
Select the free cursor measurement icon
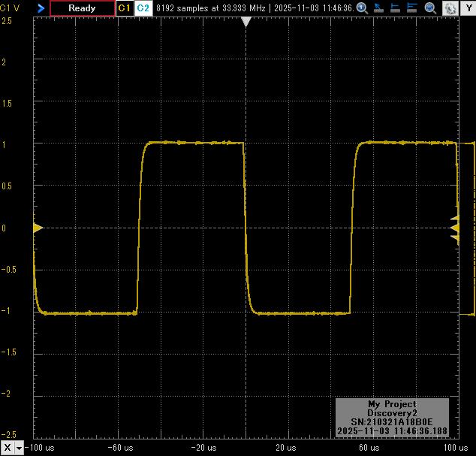[378, 8]
